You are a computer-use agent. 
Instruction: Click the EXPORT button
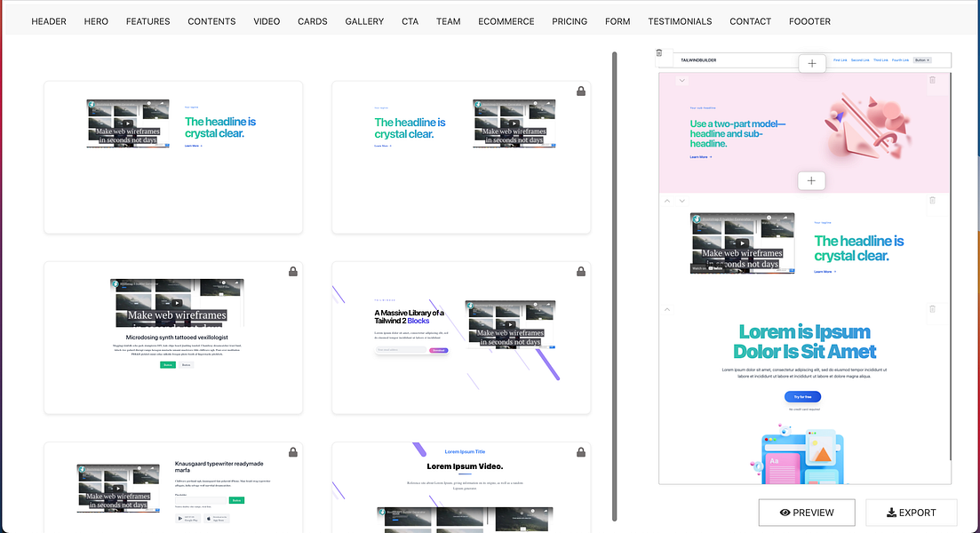pos(912,513)
